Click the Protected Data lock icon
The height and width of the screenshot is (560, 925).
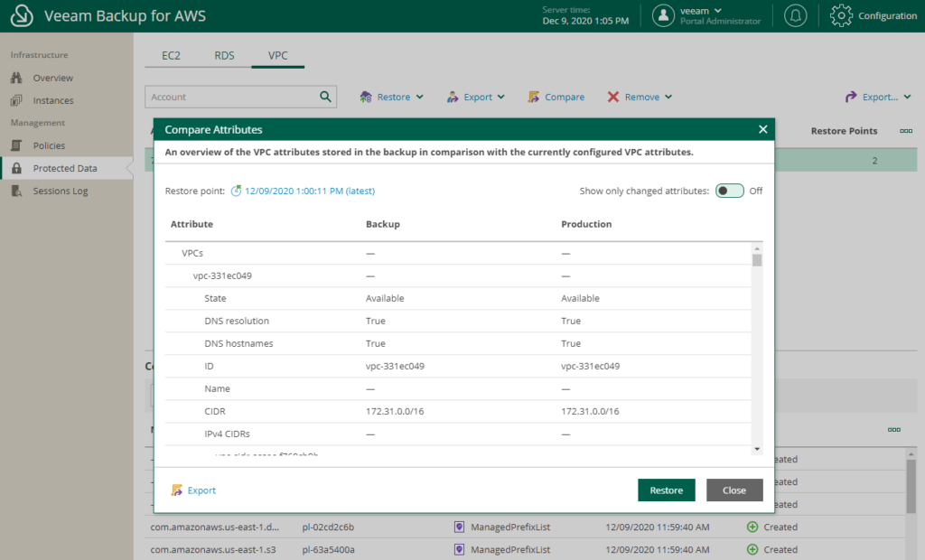point(16,168)
